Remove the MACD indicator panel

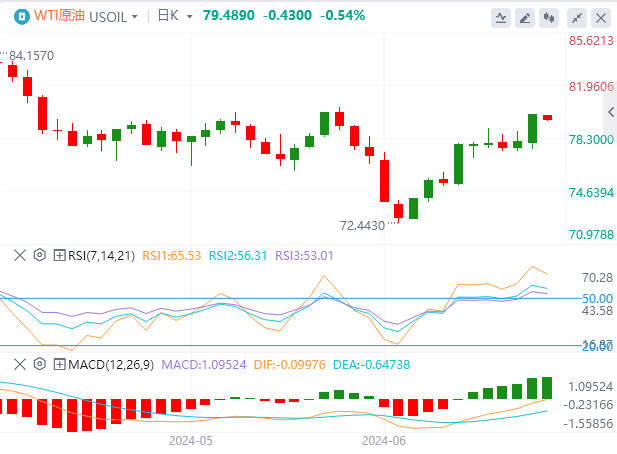tap(20, 364)
